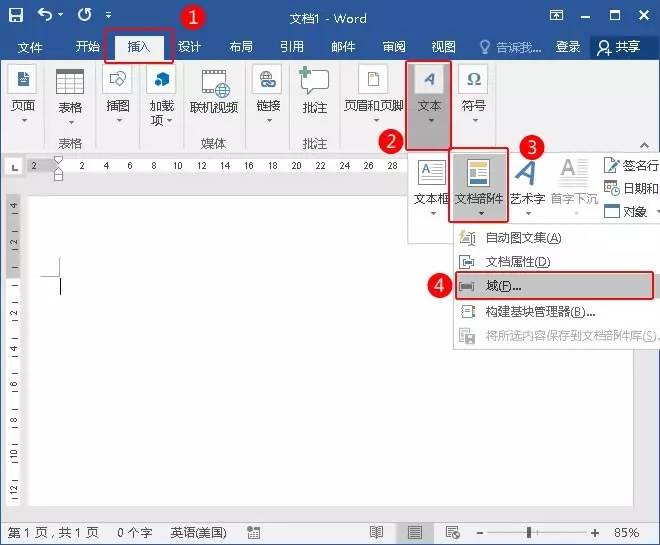The image size is (660, 545).
Task: Open the 设计 ribbon tab
Action: coord(189,47)
